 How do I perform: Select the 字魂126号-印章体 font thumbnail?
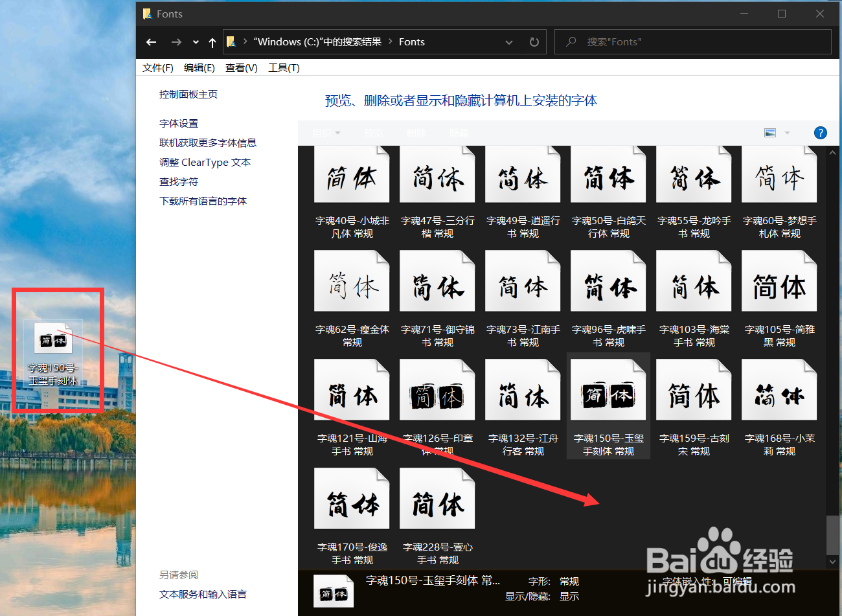[437, 389]
